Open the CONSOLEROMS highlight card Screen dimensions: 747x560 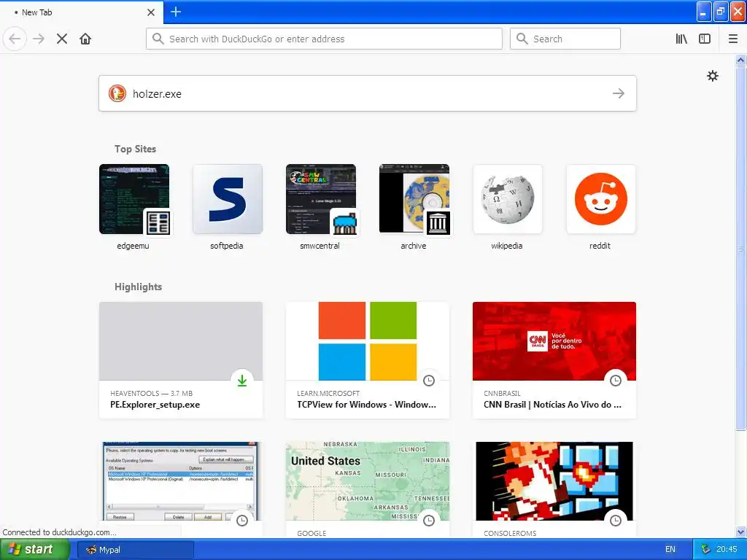(x=554, y=489)
